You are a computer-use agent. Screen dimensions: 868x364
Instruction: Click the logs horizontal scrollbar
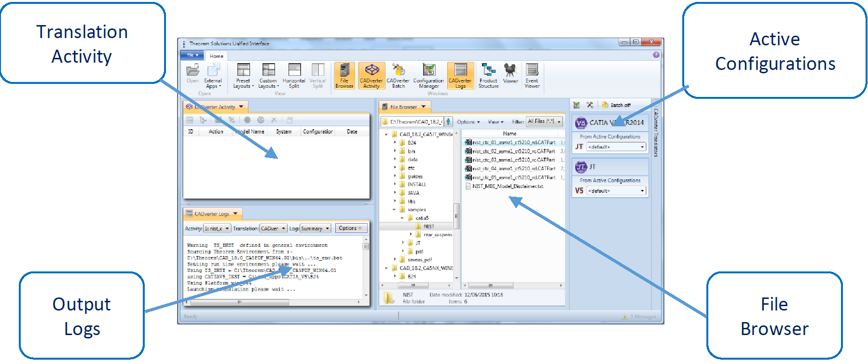pyautogui.click(x=273, y=302)
